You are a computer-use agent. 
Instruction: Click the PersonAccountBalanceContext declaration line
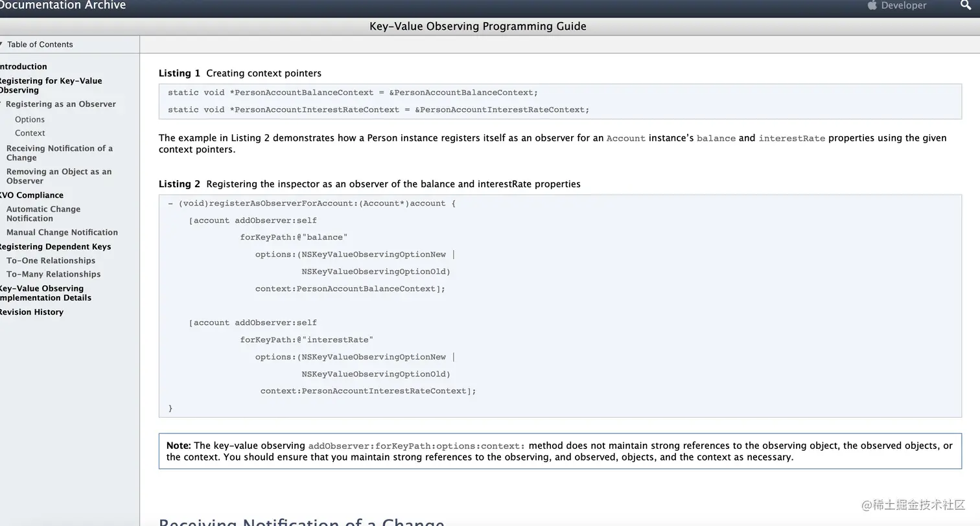[353, 93]
